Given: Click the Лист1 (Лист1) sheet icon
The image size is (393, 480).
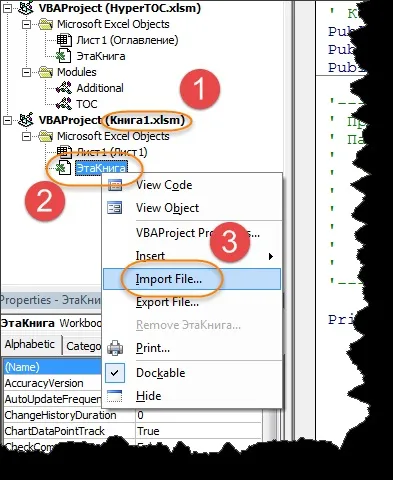Looking at the screenshot, I should [64, 152].
